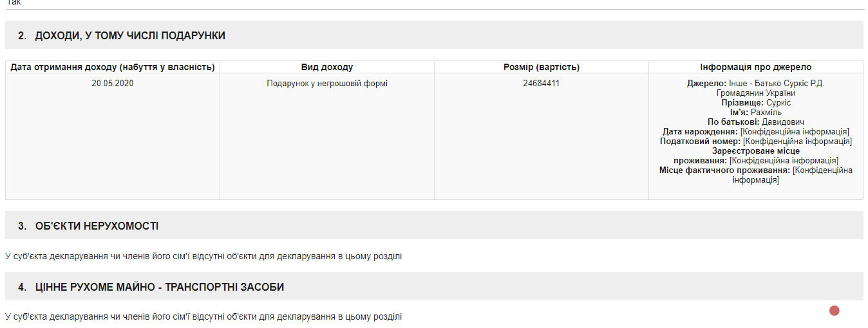Select the patronymic line "По батькові: Давидович"
Viewport: 868px width, 328px height.
click(x=755, y=122)
